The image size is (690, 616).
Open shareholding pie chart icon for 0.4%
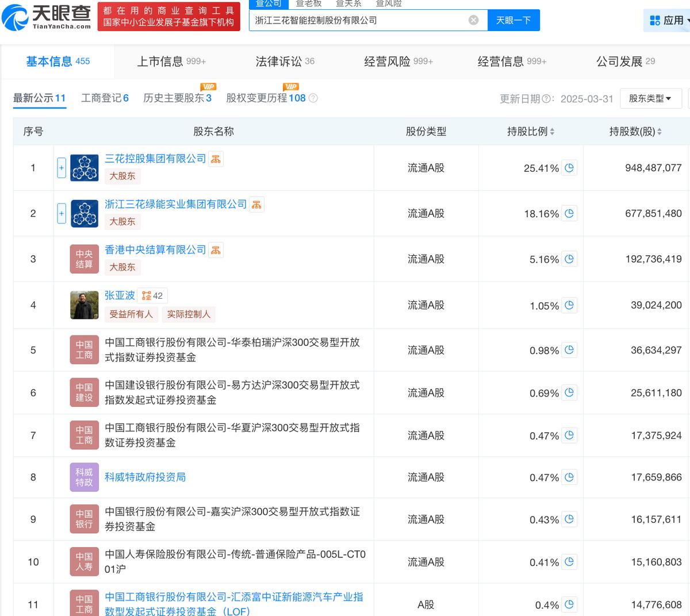[x=569, y=605]
